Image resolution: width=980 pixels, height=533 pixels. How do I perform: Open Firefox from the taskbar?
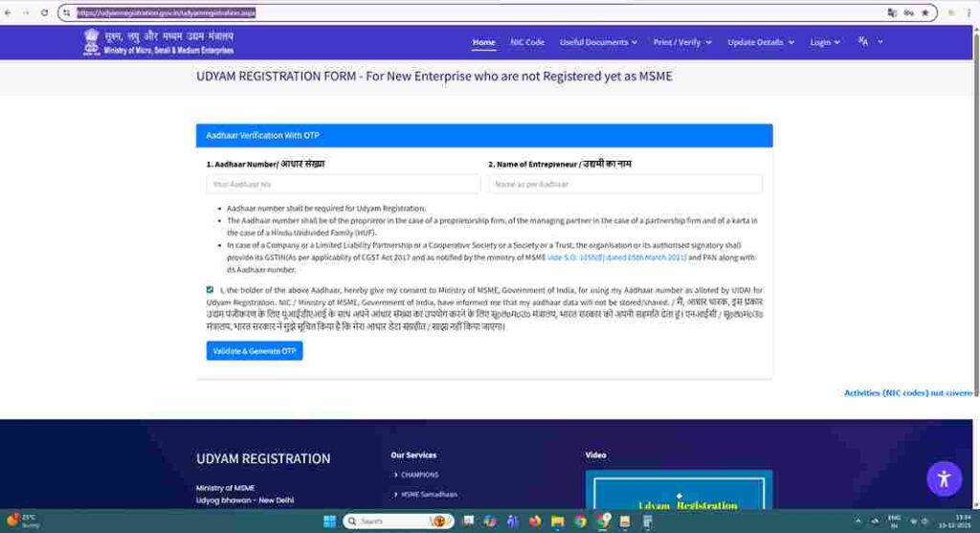(x=535, y=522)
